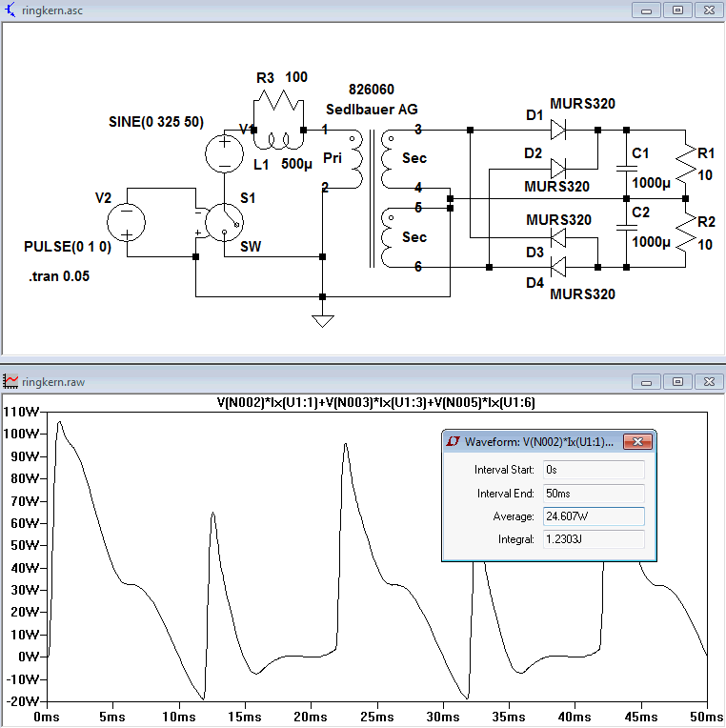The width and height of the screenshot is (726, 728).
Task: Select the R3 100 ohm resistor
Action: pyautogui.click(x=278, y=100)
